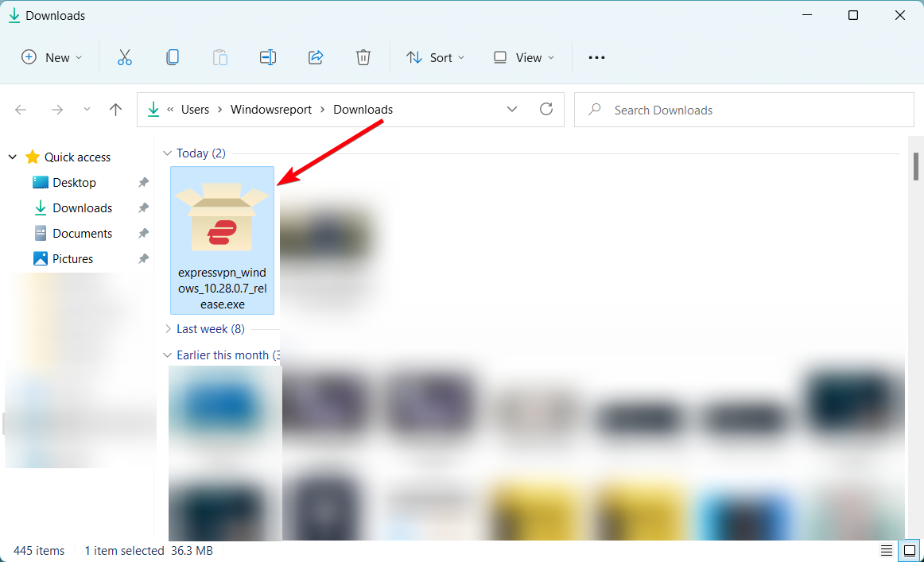Click the Cut scissors icon

click(124, 57)
